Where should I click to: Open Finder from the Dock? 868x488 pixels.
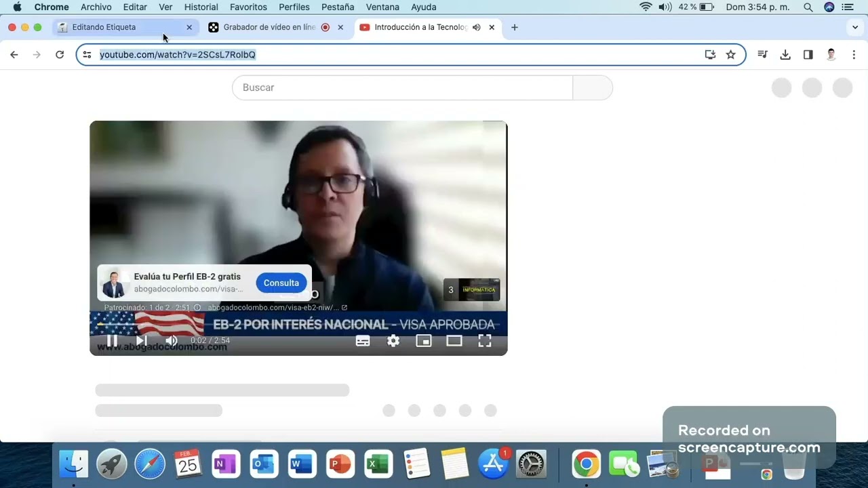73,464
